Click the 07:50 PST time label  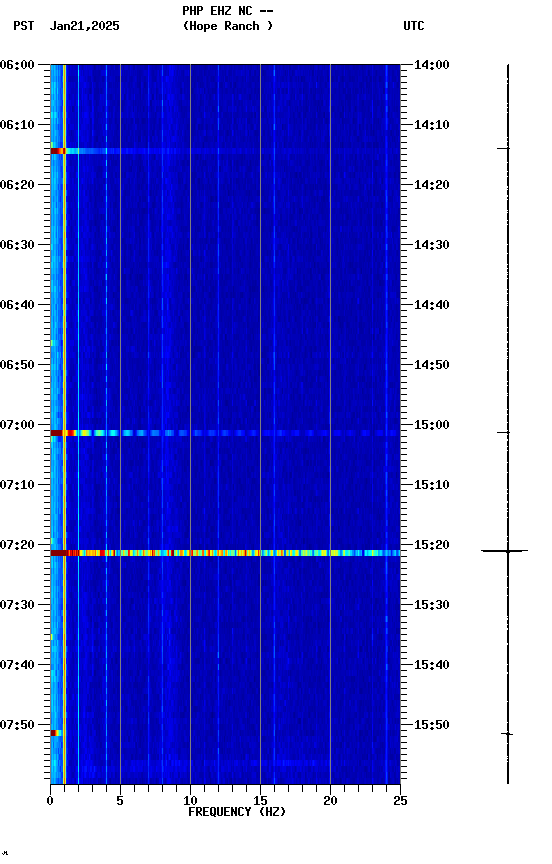tap(17, 725)
